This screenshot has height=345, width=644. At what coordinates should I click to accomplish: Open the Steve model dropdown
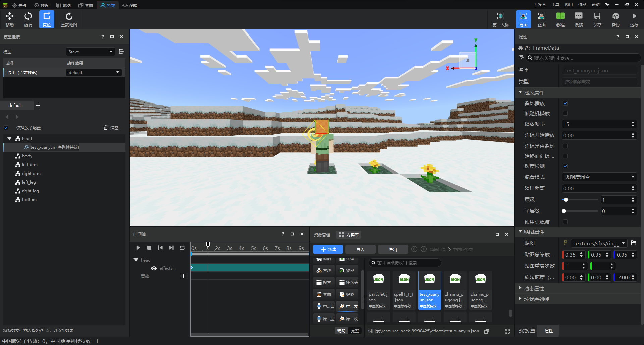pyautogui.click(x=90, y=52)
